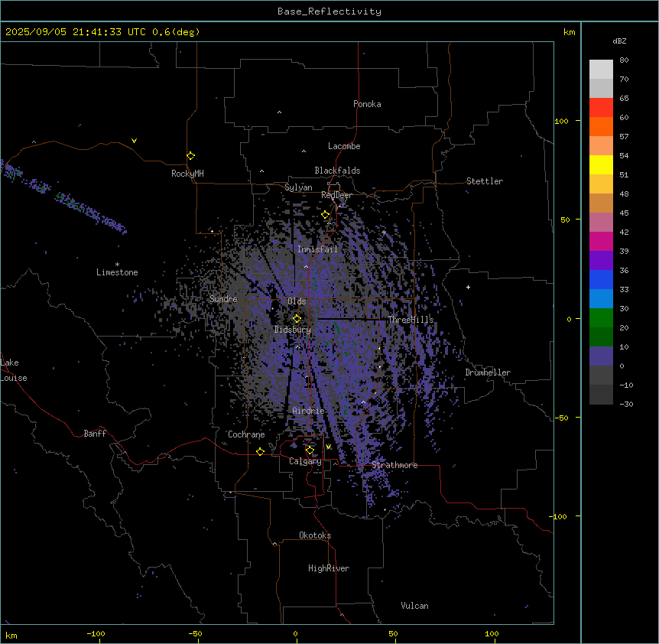Select the Stettler city label
This screenshot has width=659, height=644.
click(x=485, y=181)
